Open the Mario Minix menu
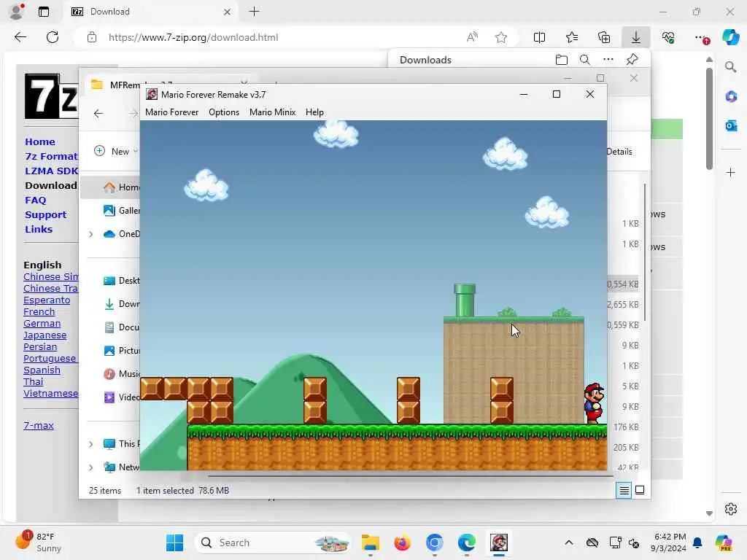This screenshot has width=747, height=560. (x=273, y=112)
